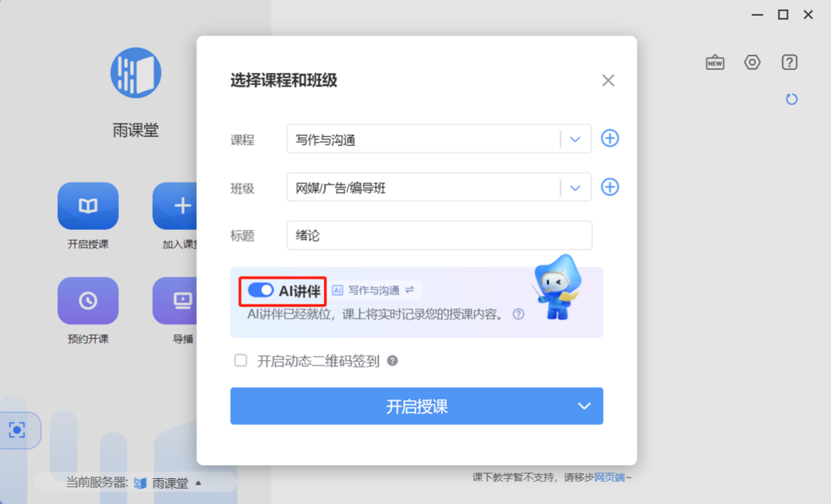Show the help tip beside 开启动态二维码签到
831x504 pixels.
pyautogui.click(x=392, y=361)
